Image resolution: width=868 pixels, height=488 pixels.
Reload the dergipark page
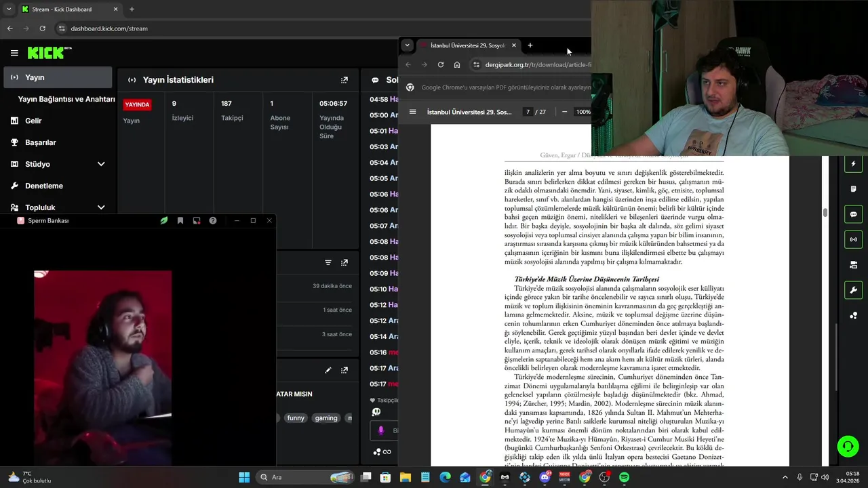[441, 65]
